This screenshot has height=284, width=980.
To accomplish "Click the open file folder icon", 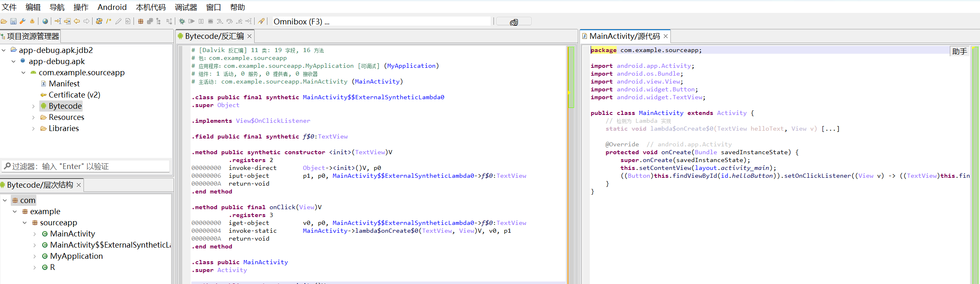I will [x=4, y=21].
